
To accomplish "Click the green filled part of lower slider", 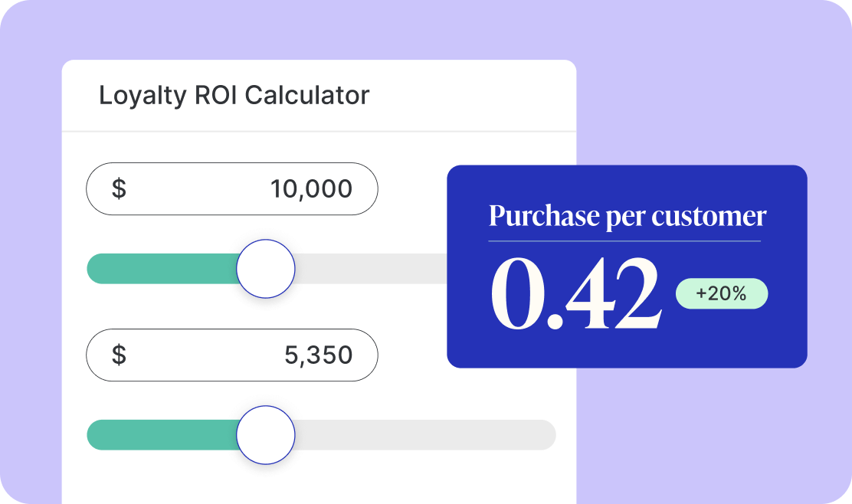I will click(161, 435).
